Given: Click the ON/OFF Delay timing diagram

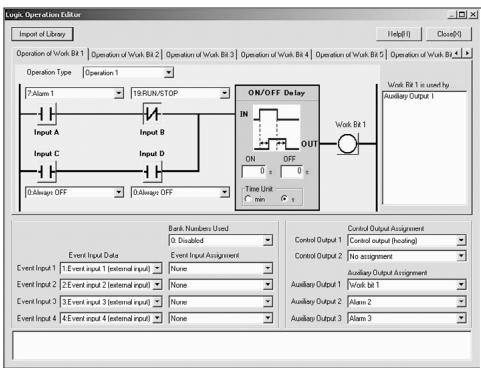Looking at the screenshot, I should pyautogui.click(x=276, y=128).
